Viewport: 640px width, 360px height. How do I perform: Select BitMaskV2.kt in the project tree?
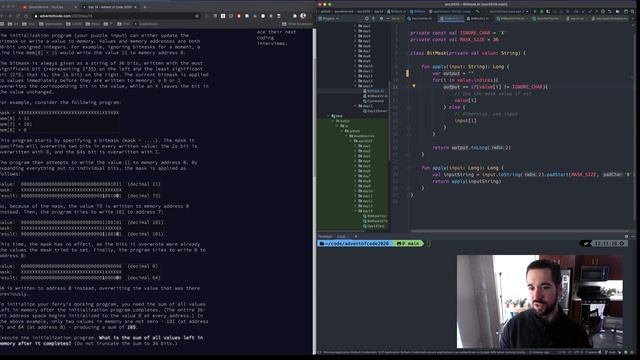(x=375, y=96)
